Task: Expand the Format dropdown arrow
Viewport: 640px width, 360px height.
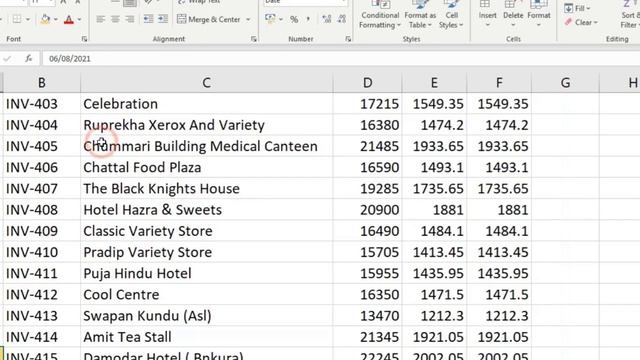Action: 539,25
